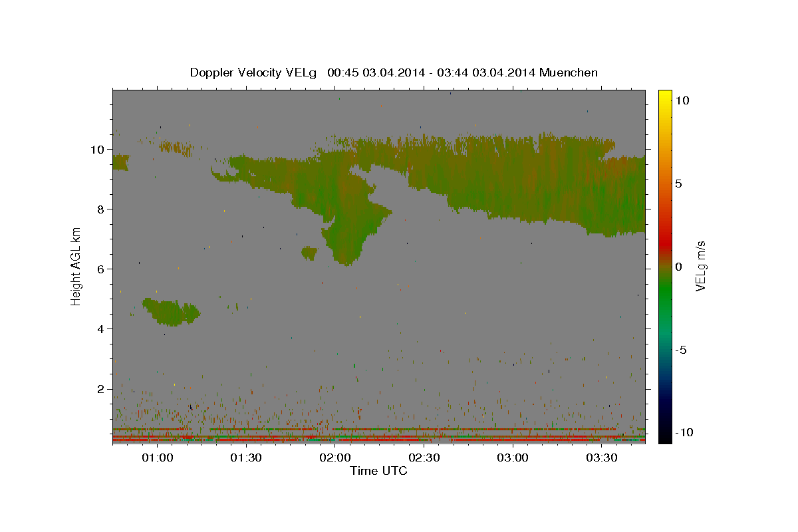Click the 02:00 time tick label
This screenshot has height=532, width=798.
335,458
